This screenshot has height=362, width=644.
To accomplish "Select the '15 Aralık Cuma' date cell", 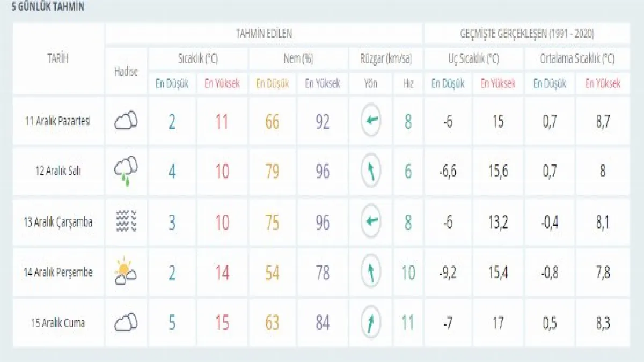I will click(58, 323).
